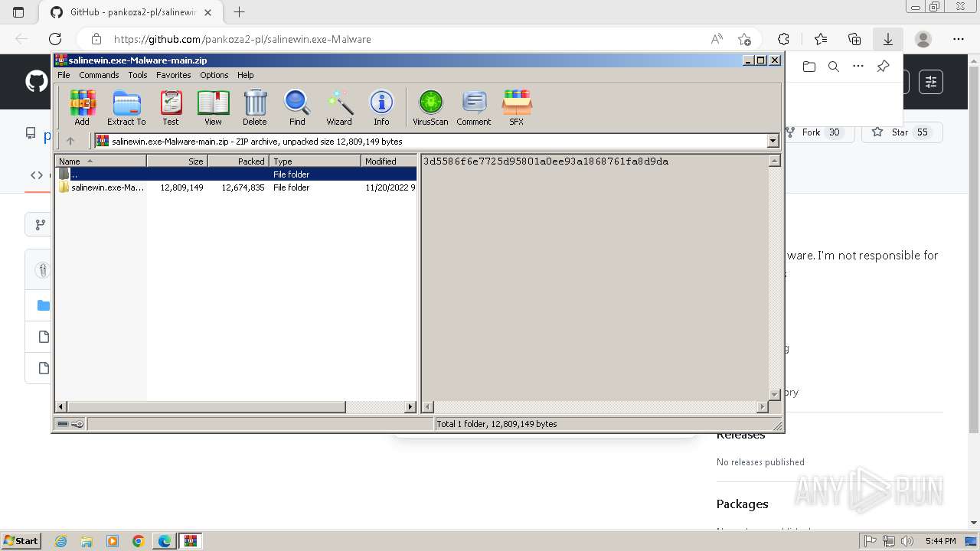Open the Favorites menu in WinRAR
The width and height of the screenshot is (980, 551).
pyautogui.click(x=174, y=75)
